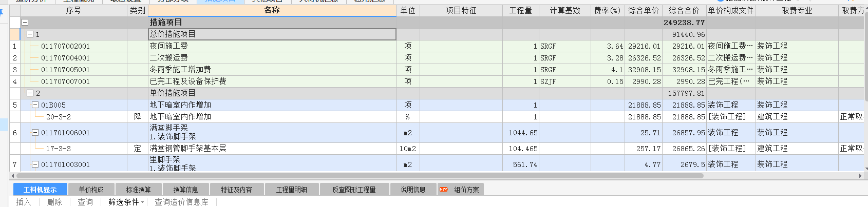The width and height of the screenshot is (868, 207).
Task: Collapse item 011701003001 tree node
Action: [x=35, y=164]
